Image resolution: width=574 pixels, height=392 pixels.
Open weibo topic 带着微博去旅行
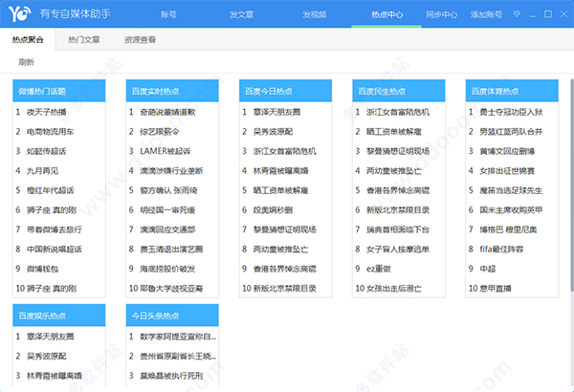point(55,229)
